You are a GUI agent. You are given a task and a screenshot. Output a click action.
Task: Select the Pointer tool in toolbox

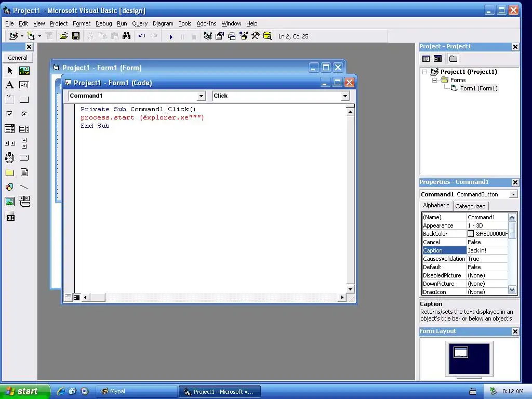pos(10,71)
